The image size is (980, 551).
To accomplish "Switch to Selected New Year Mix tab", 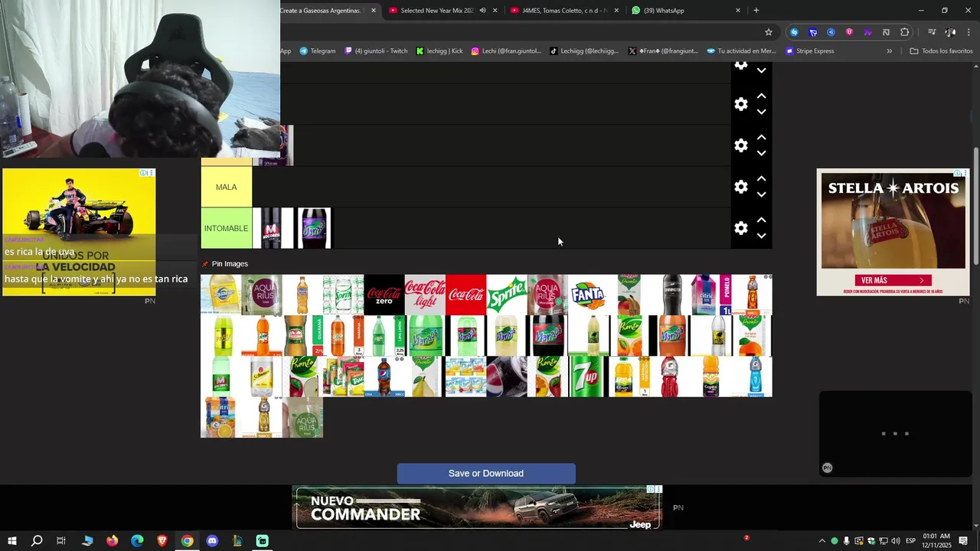I will pyautogui.click(x=436, y=11).
